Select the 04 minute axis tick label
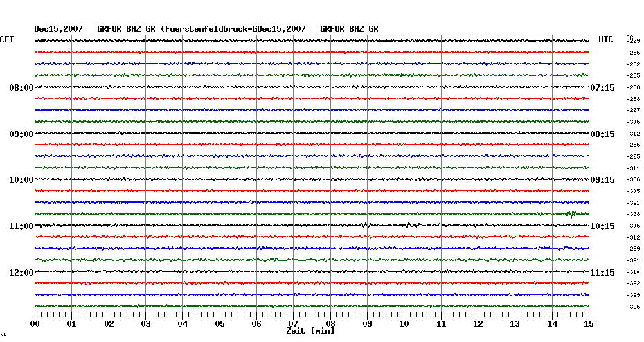The width and height of the screenshot is (644, 342). 182,324
